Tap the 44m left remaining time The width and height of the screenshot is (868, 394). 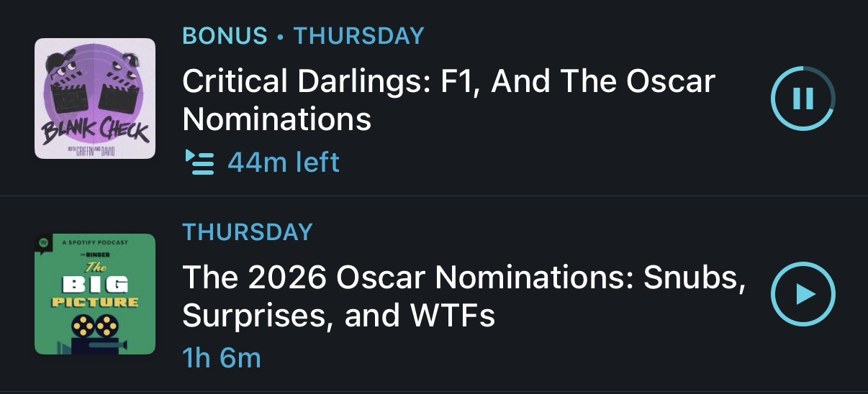(x=283, y=162)
